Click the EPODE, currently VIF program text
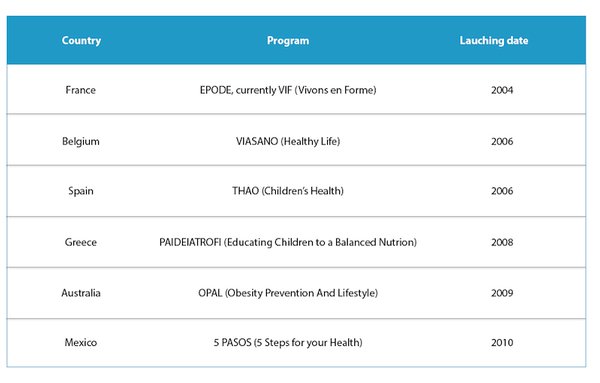 point(288,90)
